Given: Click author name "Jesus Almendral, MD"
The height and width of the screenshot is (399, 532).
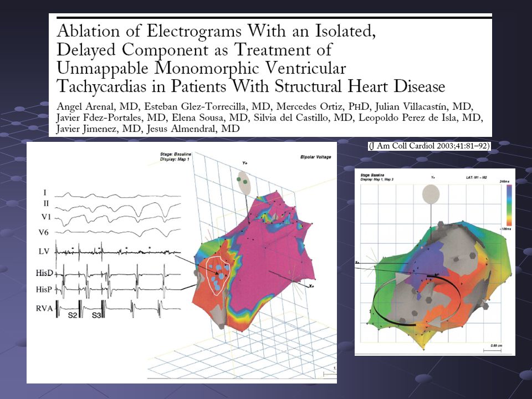Looking at the screenshot, I should (193, 129).
